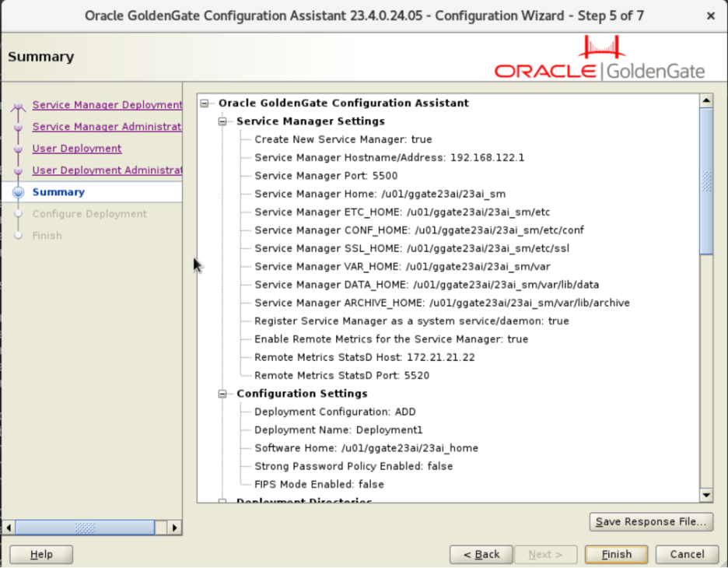Collapse the Service Manager Settings tree node

click(222, 121)
